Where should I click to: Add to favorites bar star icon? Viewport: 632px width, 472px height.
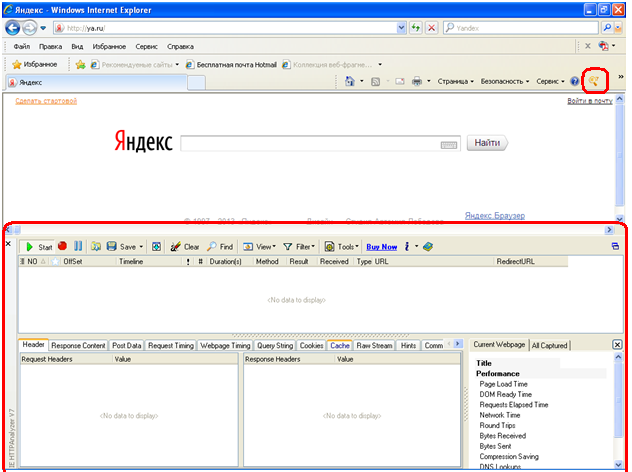[81, 64]
